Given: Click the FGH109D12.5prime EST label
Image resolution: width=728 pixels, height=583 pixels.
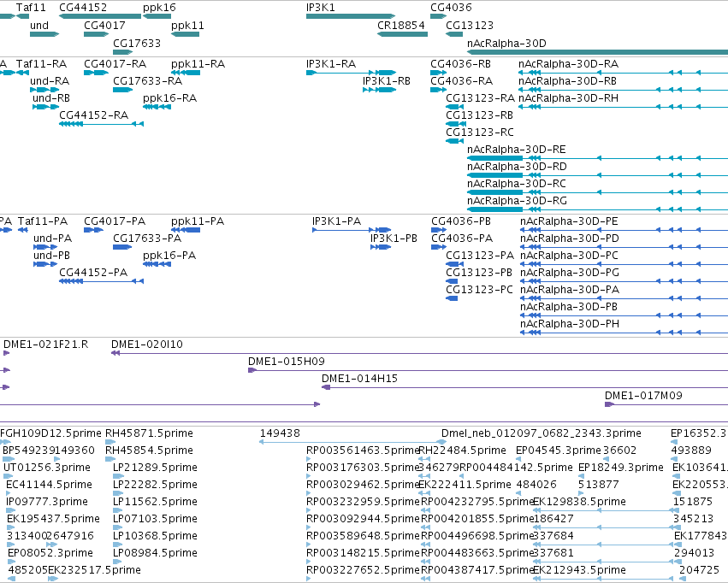Looking at the screenshot, I should tap(50, 433).
